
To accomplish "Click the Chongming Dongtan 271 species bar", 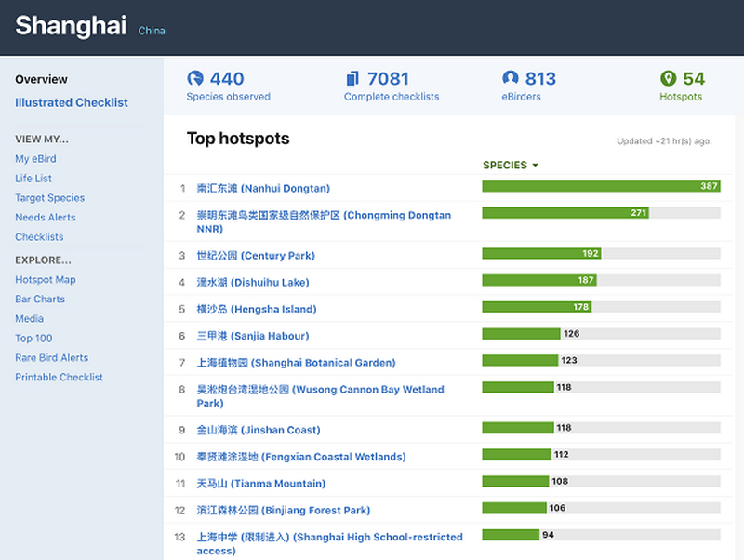I will click(x=565, y=213).
